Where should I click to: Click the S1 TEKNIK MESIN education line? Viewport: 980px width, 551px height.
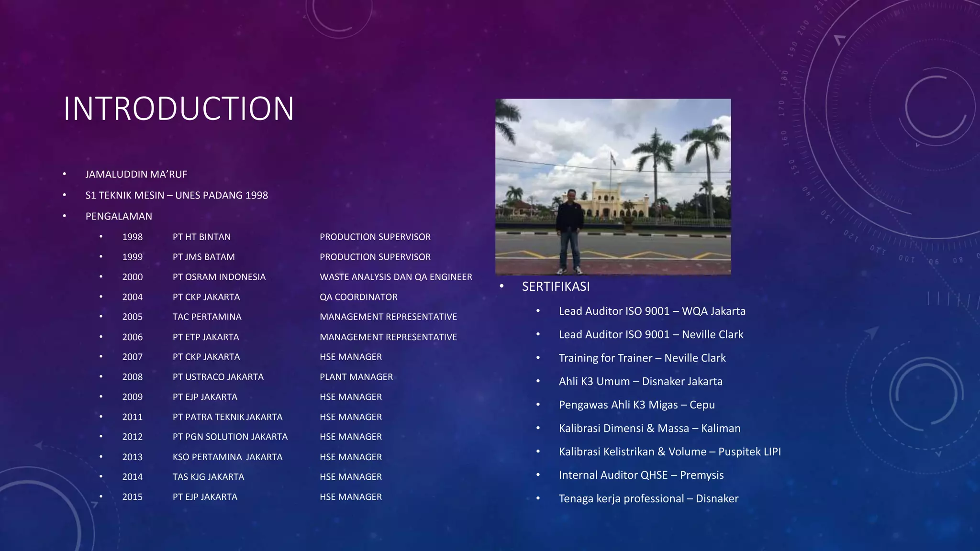[176, 196]
